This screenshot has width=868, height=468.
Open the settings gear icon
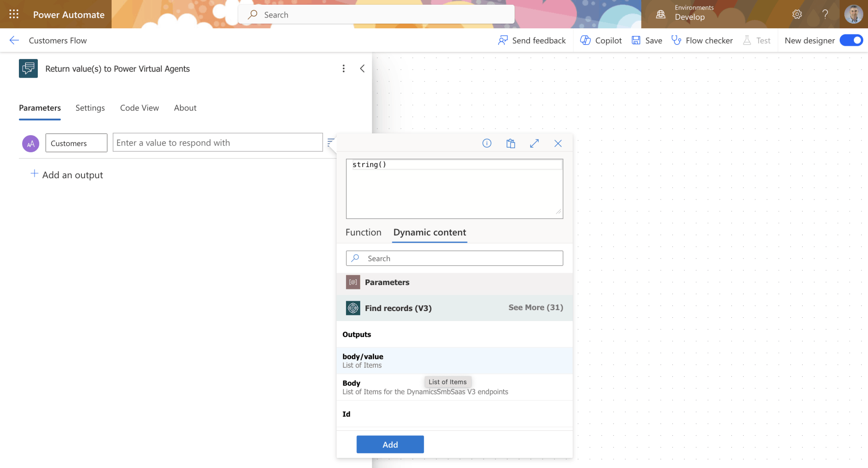tap(797, 14)
